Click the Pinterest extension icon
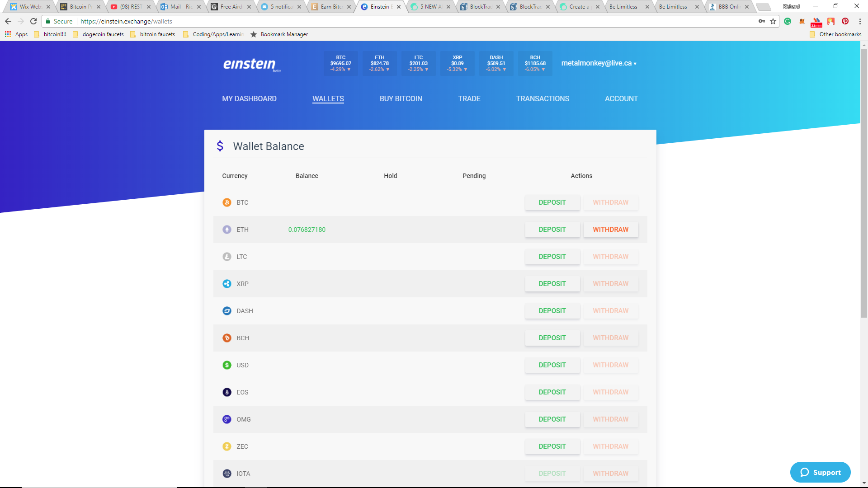This screenshot has height=488, width=868. click(x=845, y=21)
